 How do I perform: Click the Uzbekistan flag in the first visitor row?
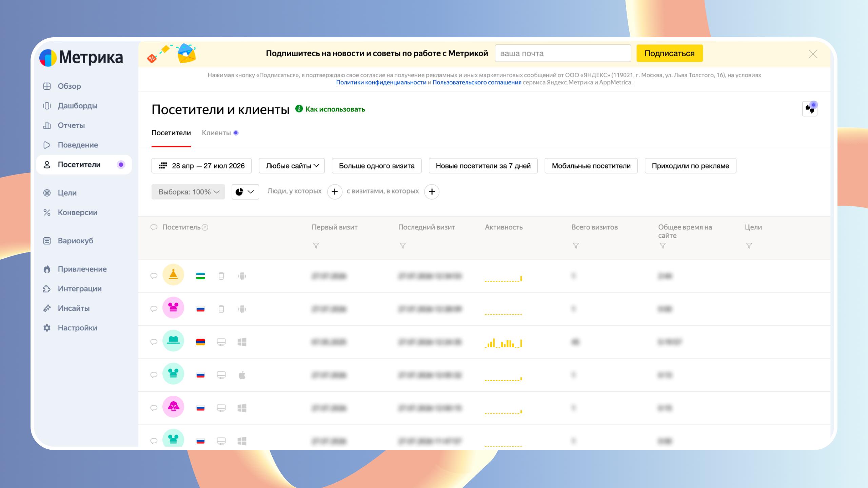pyautogui.click(x=200, y=276)
